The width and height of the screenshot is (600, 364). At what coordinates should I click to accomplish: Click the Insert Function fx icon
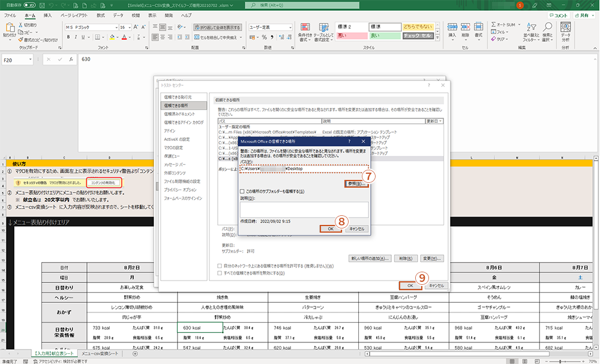pyautogui.click(x=71, y=59)
